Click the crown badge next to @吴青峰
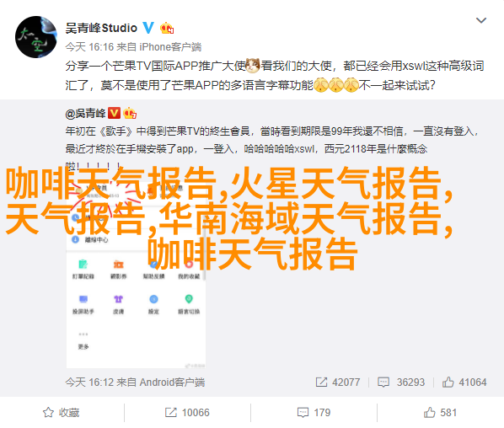504x428 pixels. [130, 113]
